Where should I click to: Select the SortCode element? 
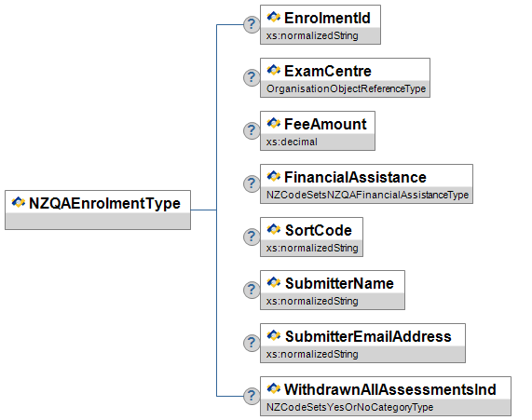coord(311,237)
